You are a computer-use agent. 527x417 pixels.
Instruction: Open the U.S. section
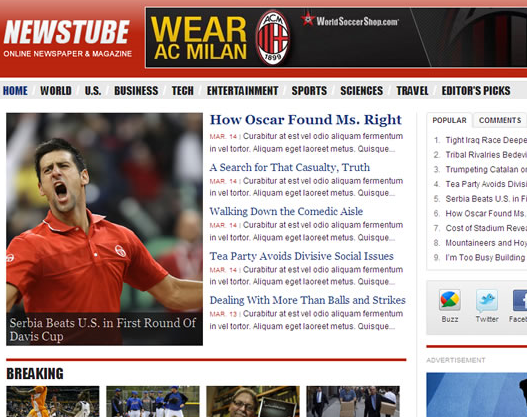93,91
